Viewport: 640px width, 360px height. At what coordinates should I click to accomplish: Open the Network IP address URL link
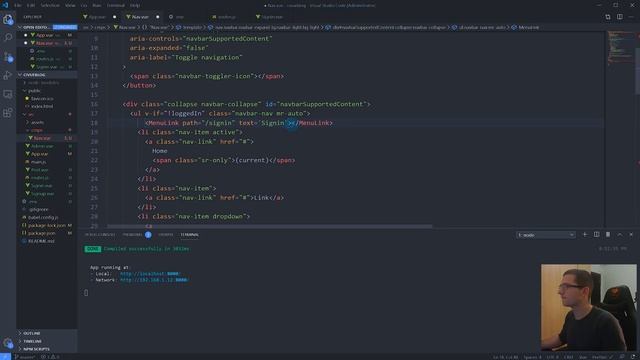[154, 280]
